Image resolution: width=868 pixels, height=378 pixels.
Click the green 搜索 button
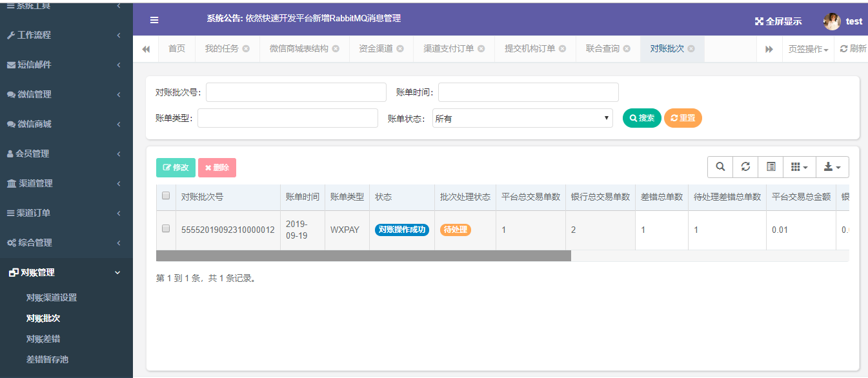(641, 118)
